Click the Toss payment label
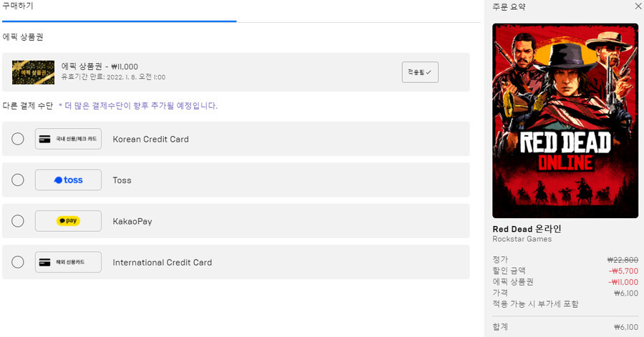Image resolution: width=644 pixels, height=337 pixels. coord(122,180)
